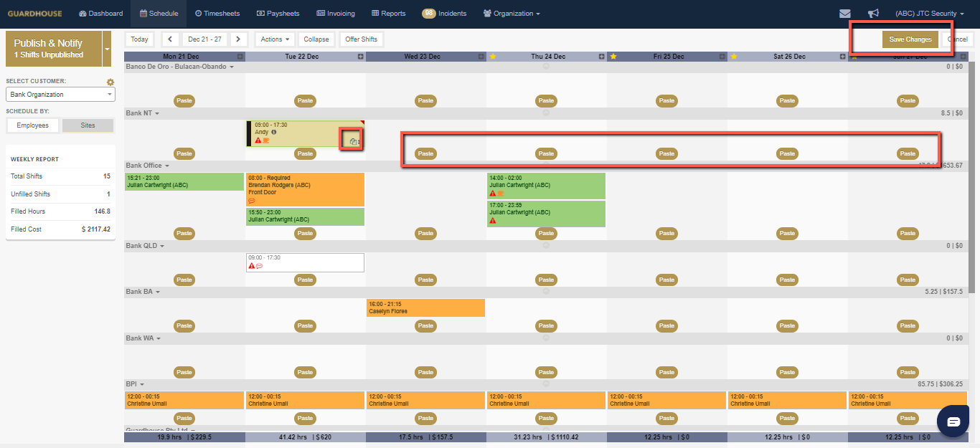
Task: Click the plus icon on Thu 24 Dec header
Action: tap(602, 57)
